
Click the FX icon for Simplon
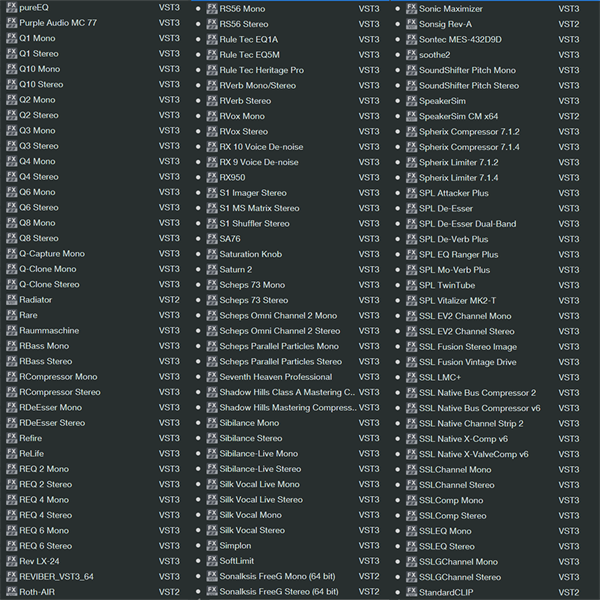pyautogui.click(x=212, y=545)
